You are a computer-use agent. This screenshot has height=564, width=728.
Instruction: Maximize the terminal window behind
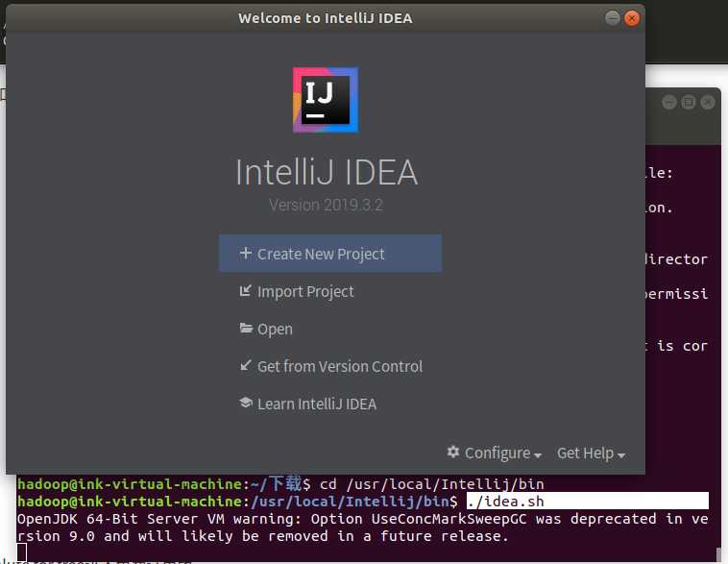689,102
